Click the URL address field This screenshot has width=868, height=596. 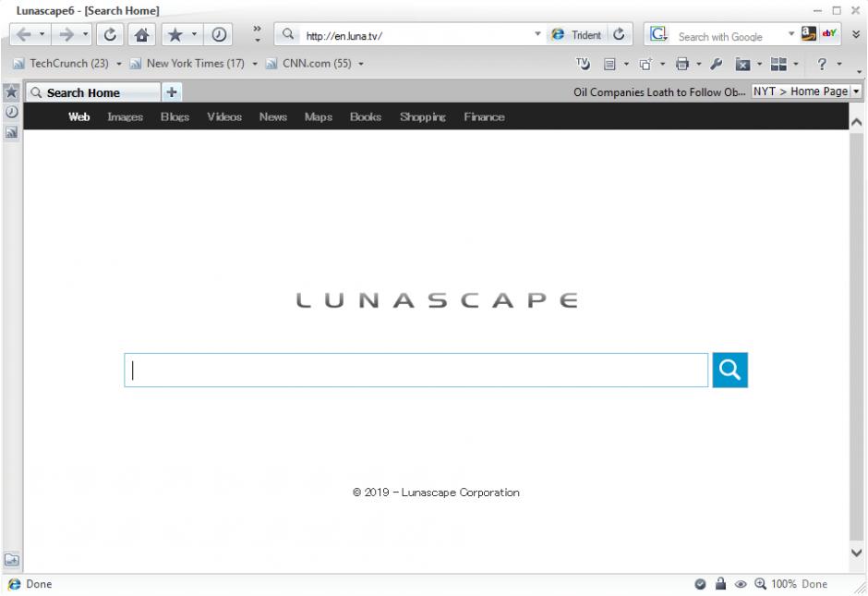pyautogui.click(x=416, y=35)
